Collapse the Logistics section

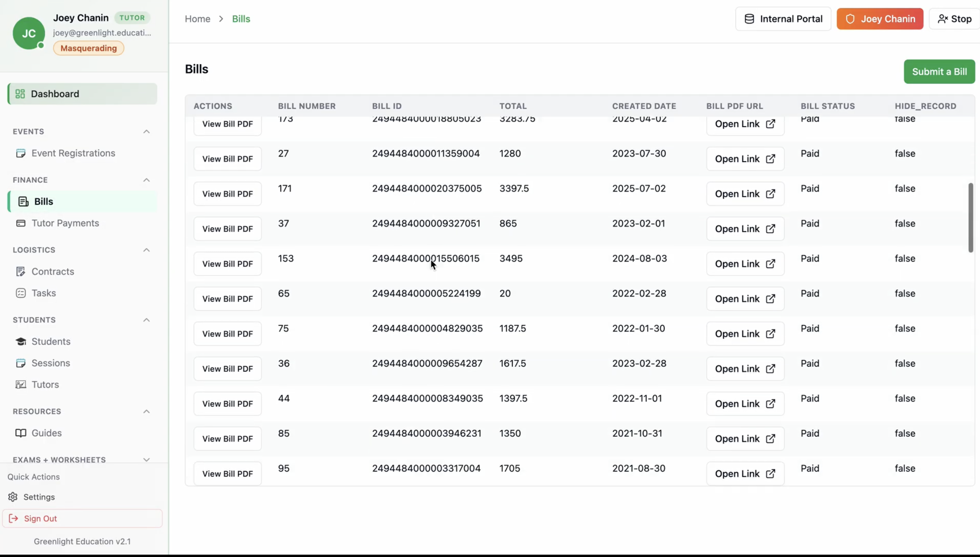pos(146,250)
